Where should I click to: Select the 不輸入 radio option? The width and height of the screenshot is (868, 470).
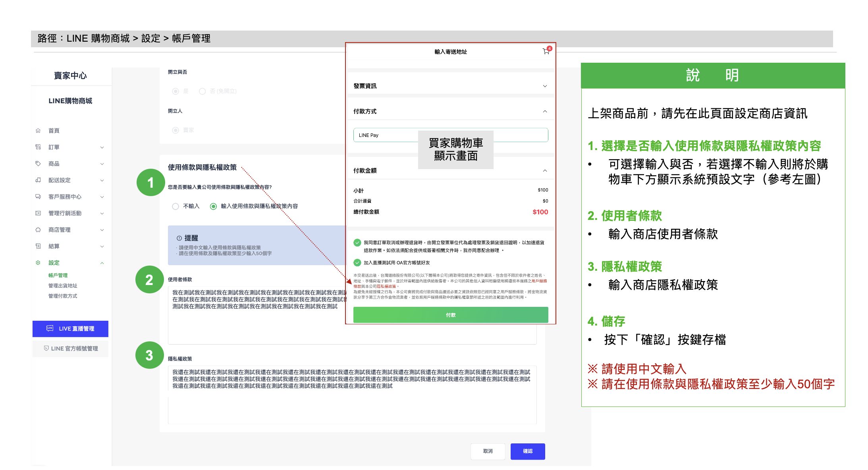[x=175, y=206]
